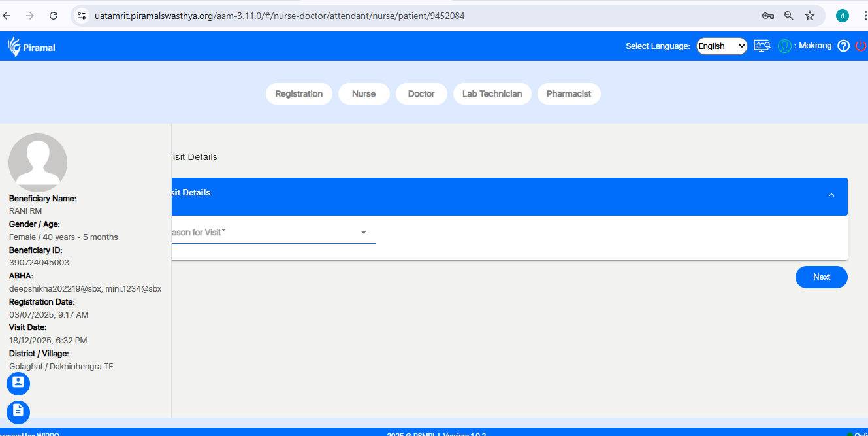
Task: Click the browser zoom magnifier icon
Action: pyautogui.click(x=788, y=16)
